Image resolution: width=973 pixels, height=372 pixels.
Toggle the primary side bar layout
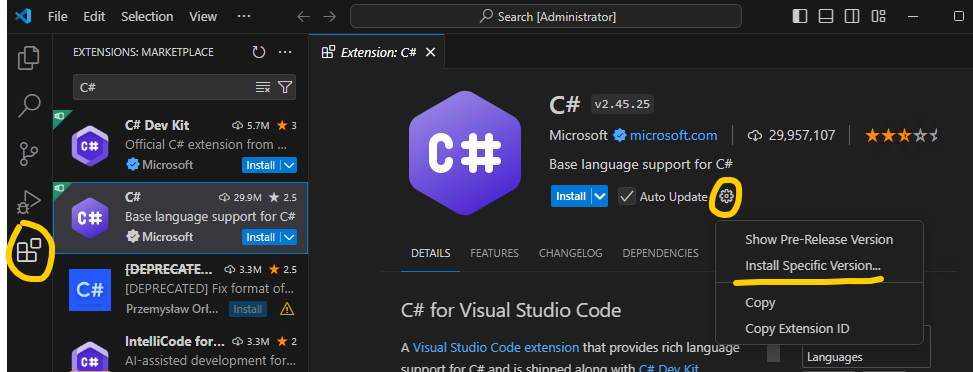click(800, 16)
